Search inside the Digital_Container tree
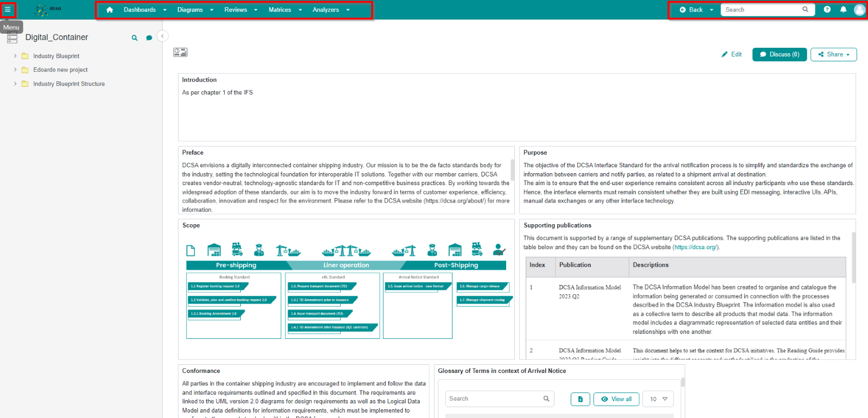Image resolution: width=868 pixels, height=418 pixels. tap(135, 38)
